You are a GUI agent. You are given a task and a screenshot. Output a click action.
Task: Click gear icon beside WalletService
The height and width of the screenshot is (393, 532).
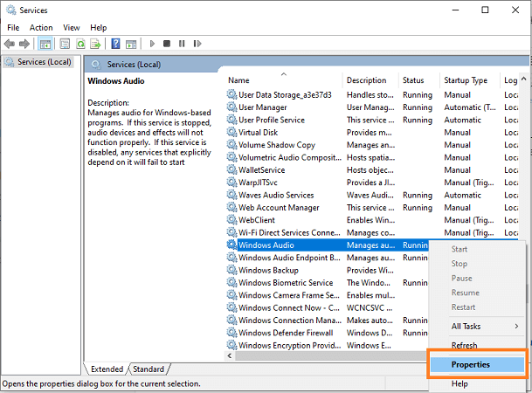point(231,170)
